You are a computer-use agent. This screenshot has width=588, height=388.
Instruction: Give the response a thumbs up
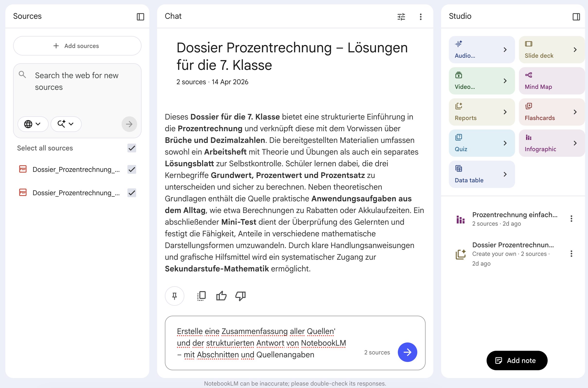pyautogui.click(x=221, y=296)
